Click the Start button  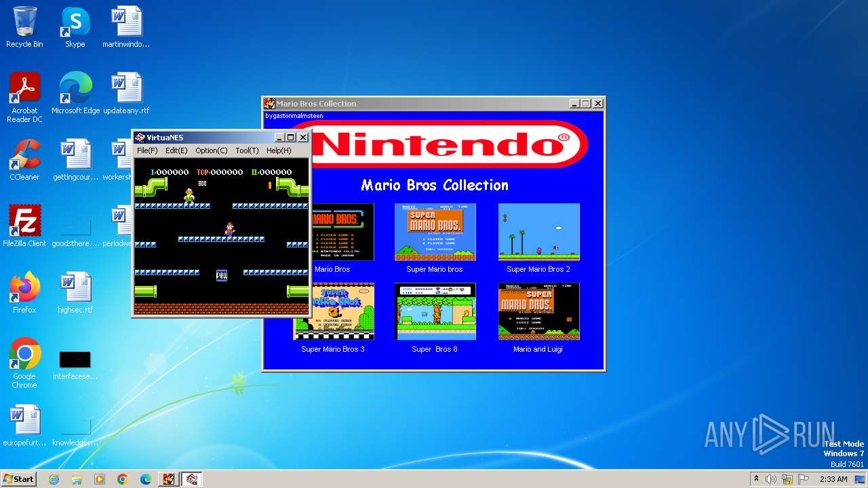click(18, 479)
